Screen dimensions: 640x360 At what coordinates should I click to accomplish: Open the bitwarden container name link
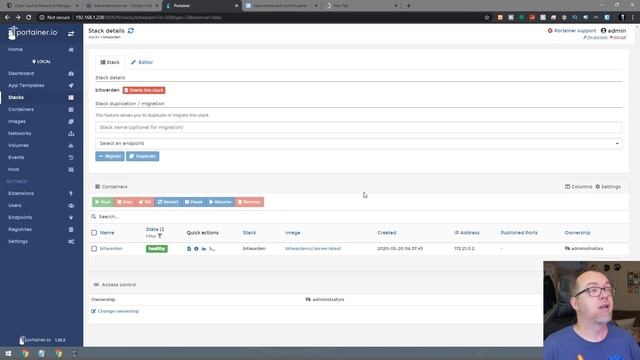pyautogui.click(x=111, y=249)
